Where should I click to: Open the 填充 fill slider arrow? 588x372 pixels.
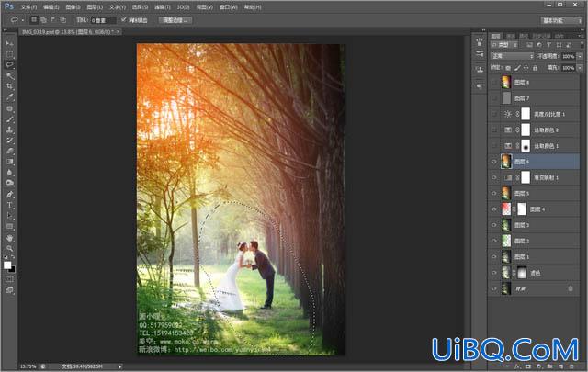point(580,68)
